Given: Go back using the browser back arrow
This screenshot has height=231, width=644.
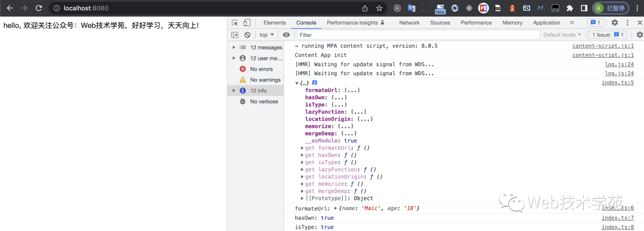Looking at the screenshot, I should 10,8.
